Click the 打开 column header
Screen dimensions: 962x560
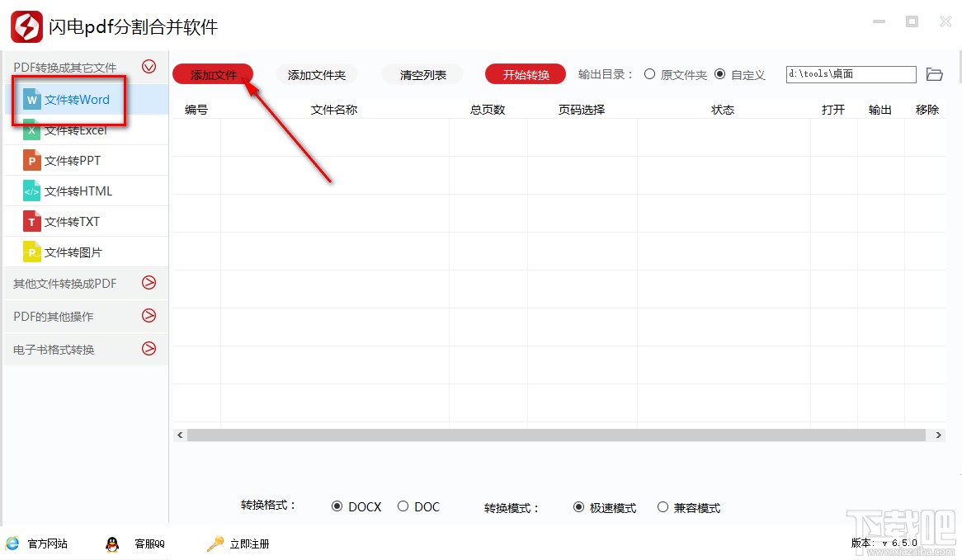click(833, 109)
